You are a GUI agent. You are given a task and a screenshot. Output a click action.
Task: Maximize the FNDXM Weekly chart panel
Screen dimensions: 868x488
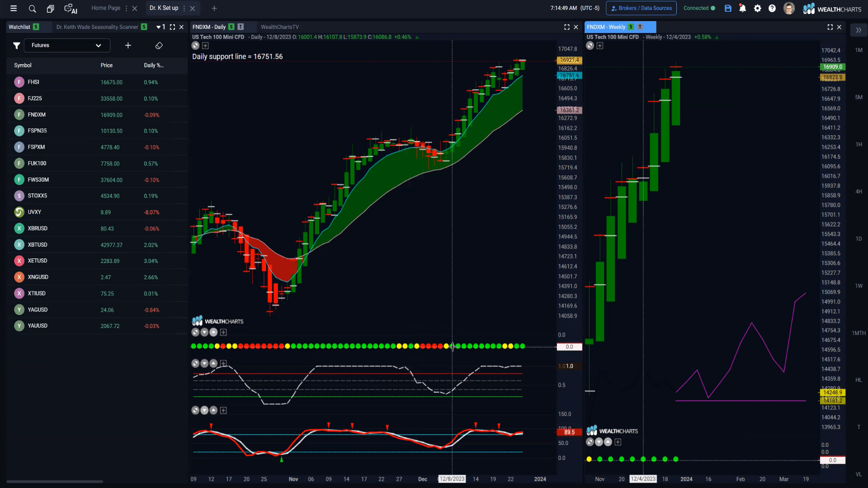point(830,27)
